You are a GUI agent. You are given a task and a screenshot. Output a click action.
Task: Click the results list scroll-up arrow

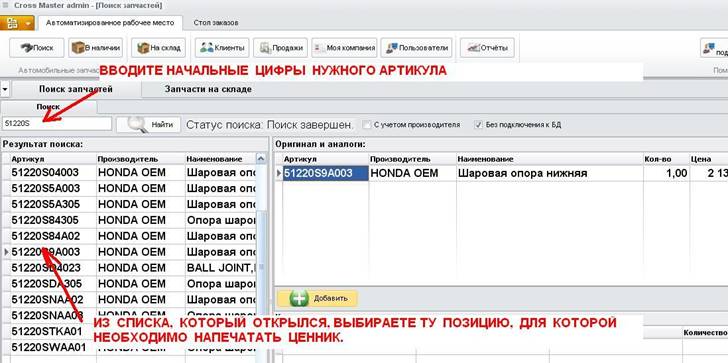(261, 159)
